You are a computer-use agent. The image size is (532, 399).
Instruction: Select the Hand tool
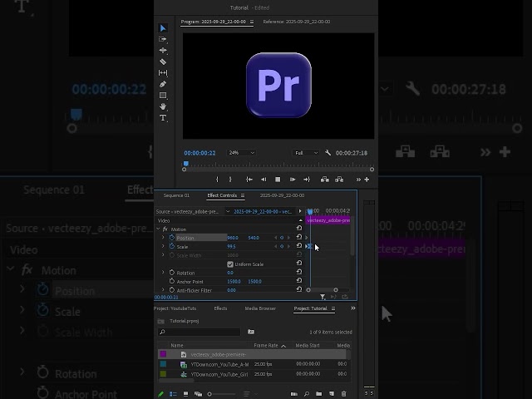[163, 106]
